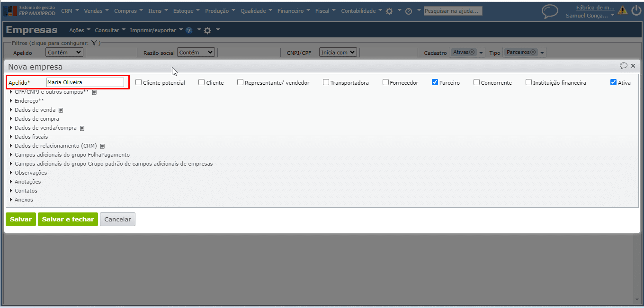Check the Representante/ vendedor checkbox
The width and height of the screenshot is (644, 308).
[x=241, y=82]
